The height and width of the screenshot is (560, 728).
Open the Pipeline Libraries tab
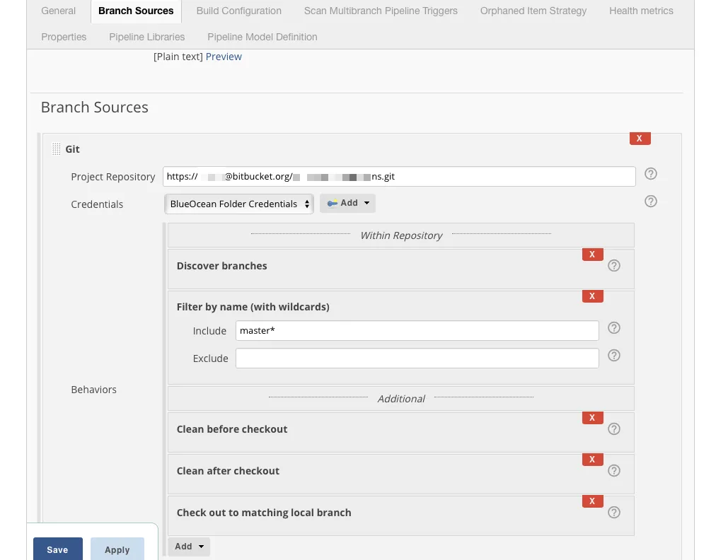(147, 37)
